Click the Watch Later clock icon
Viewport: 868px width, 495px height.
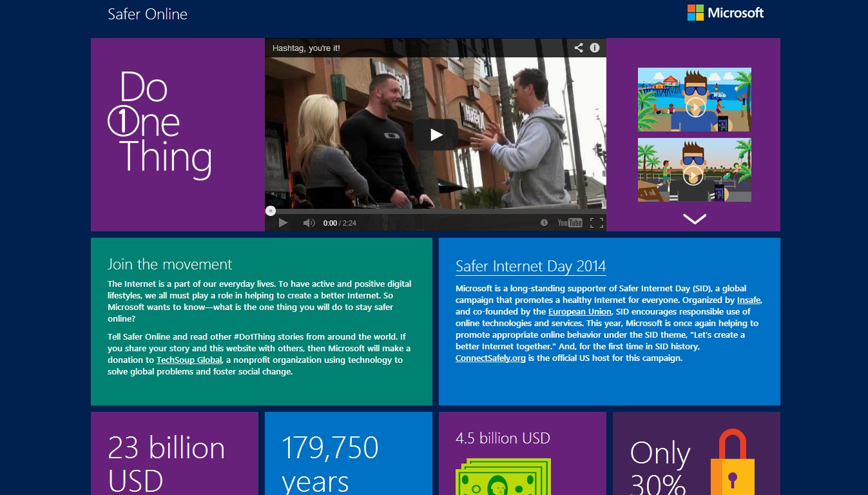544,223
